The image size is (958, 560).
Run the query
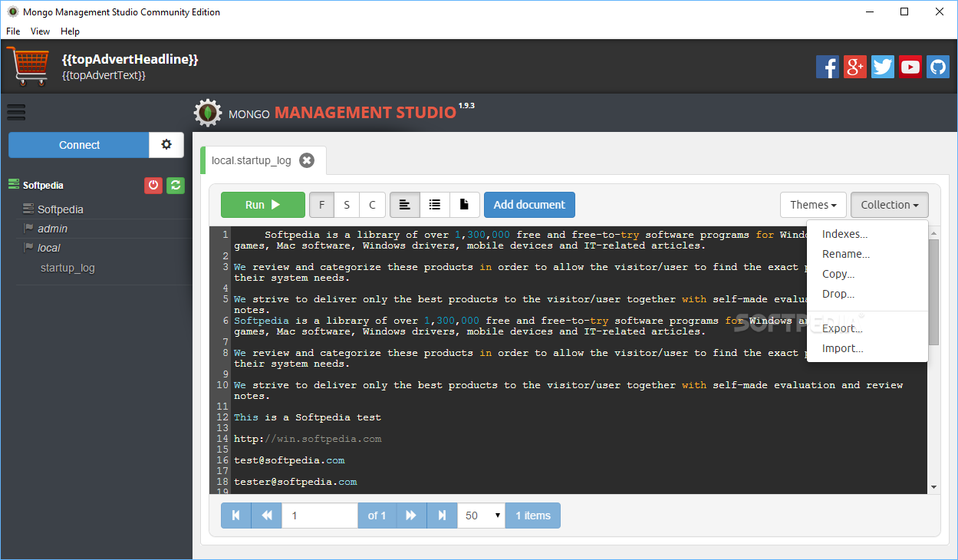[x=263, y=205]
